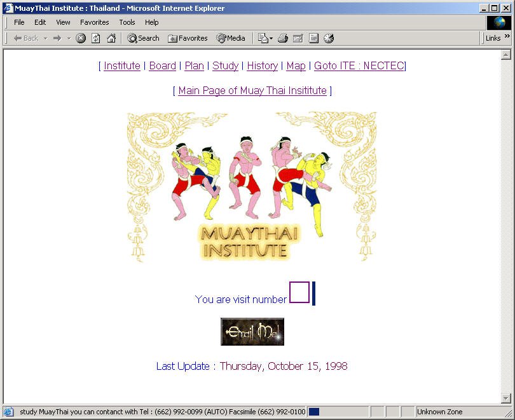Click the Refresh page icon
Screen dimensions: 515x420
coord(95,38)
